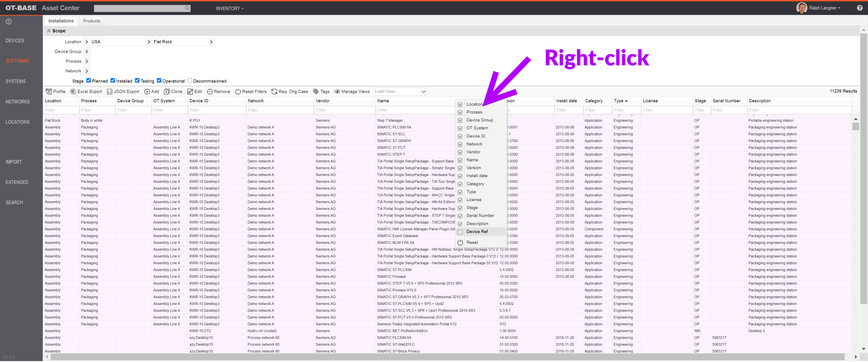Open SEARCH in the sidebar
The image size is (868, 362).
pyautogui.click(x=14, y=203)
